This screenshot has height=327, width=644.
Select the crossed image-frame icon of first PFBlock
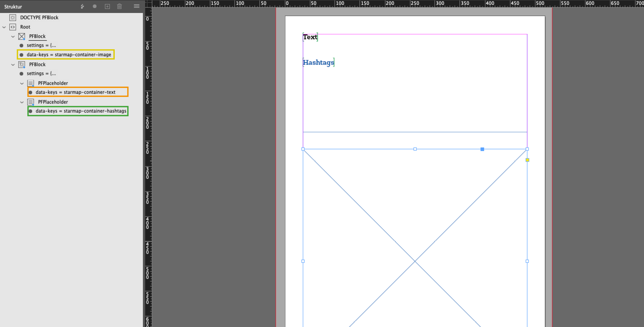[22, 37]
